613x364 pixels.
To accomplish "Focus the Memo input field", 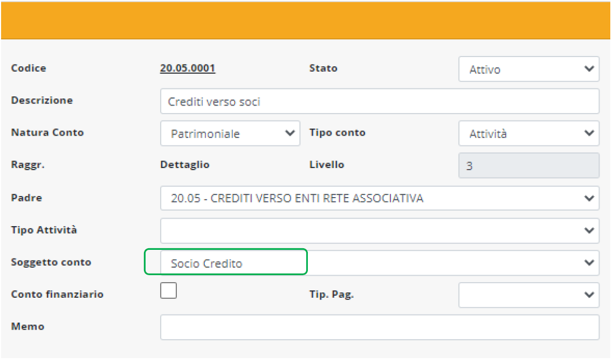I will (379, 327).
